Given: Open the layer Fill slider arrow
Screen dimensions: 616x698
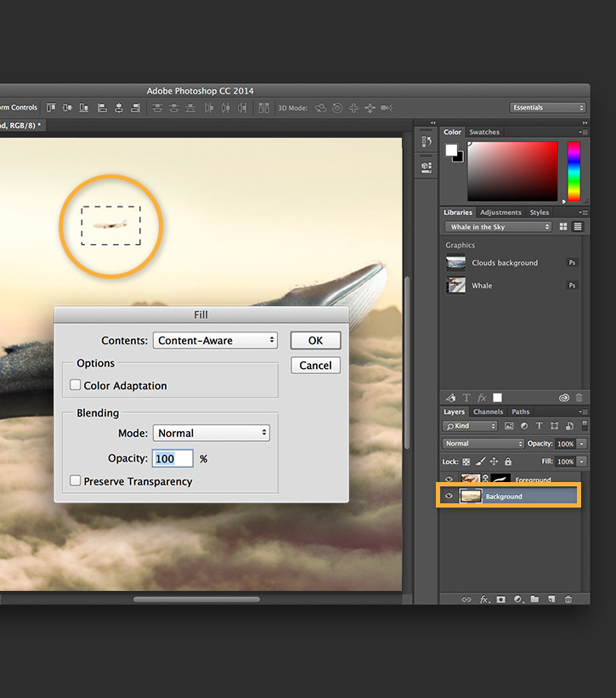Looking at the screenshot, I should click(582, 462).
